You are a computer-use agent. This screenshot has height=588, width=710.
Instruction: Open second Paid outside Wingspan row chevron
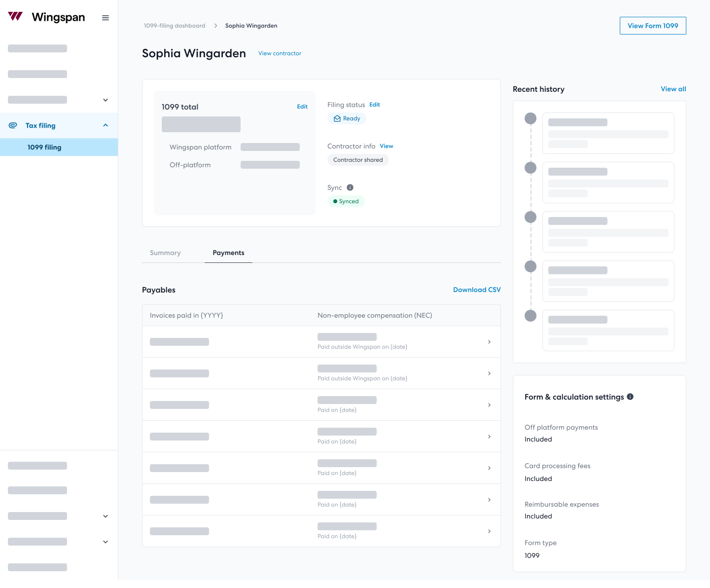click(x=489, y=373)
